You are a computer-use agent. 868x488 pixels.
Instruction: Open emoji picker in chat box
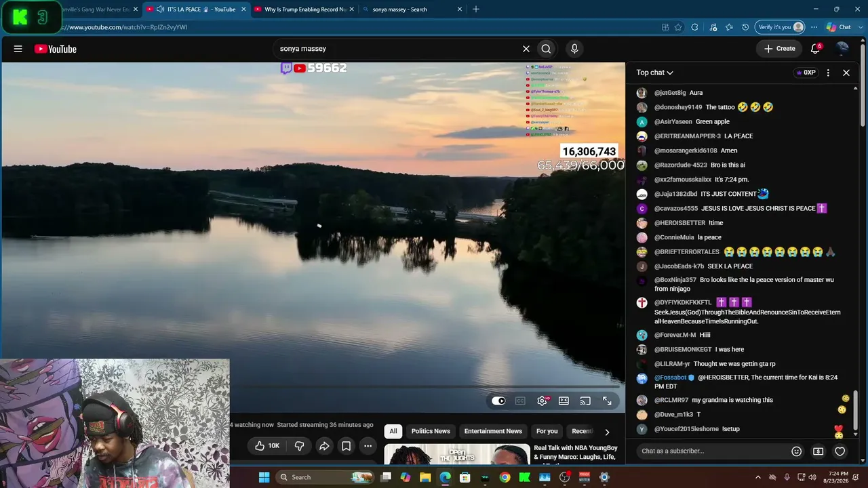pyautogui.click(x=797, y=451)
